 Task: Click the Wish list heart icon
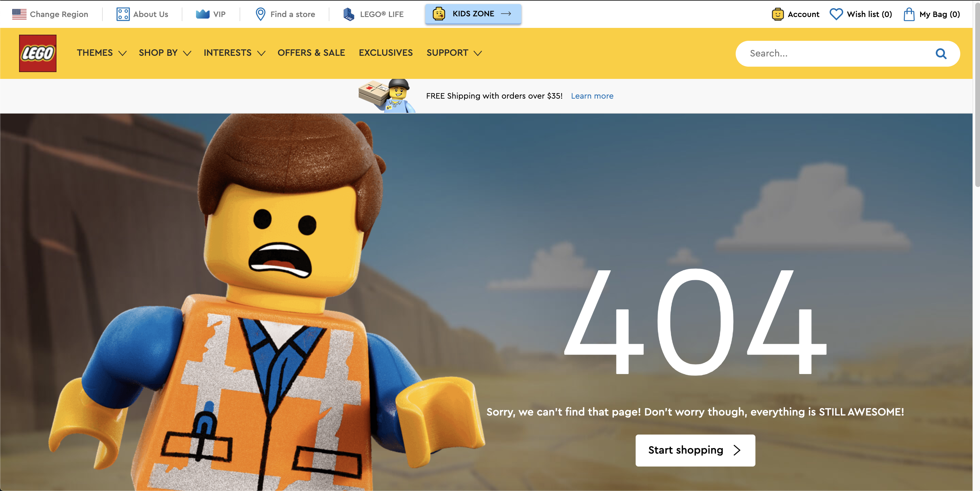(836, 14)
